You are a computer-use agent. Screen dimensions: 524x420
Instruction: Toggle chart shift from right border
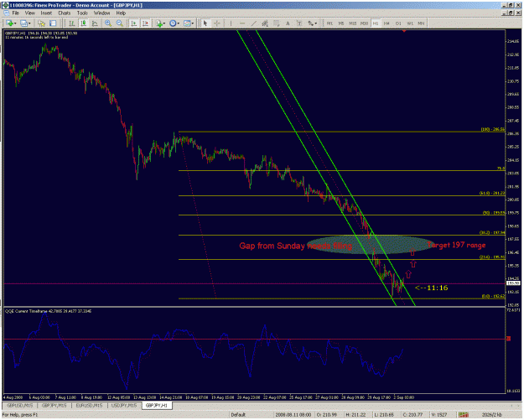tap(145, 23)
